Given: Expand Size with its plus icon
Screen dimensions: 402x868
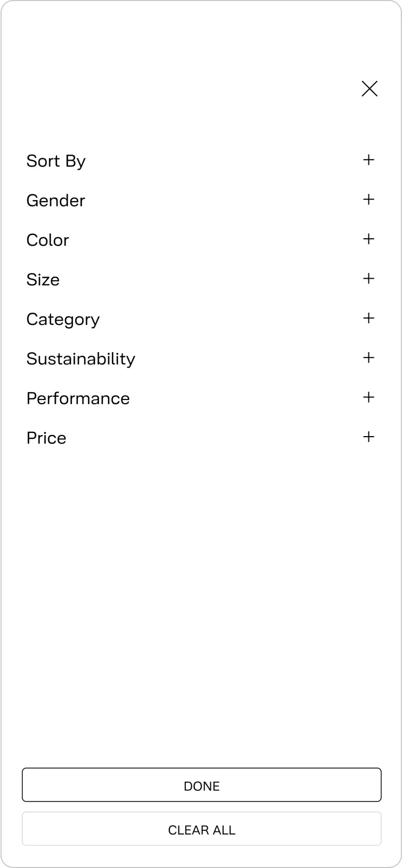Looking at the screenshot, I should tap(368, 279).
